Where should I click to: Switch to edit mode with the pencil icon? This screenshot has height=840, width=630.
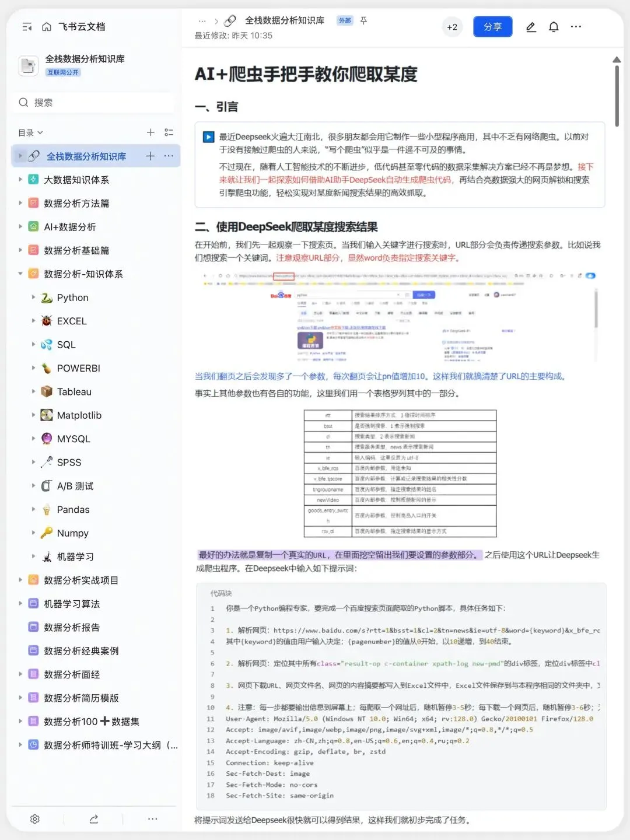tap(531, 27)
